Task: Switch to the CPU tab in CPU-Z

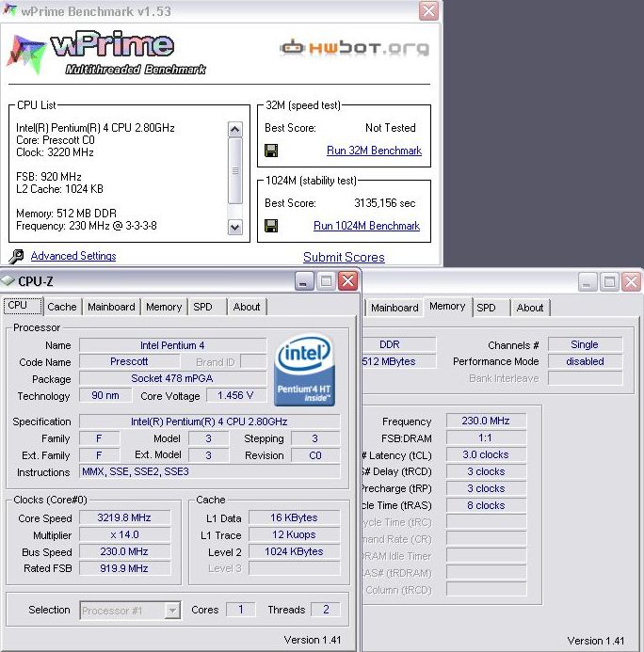Action: pos(23,306)
